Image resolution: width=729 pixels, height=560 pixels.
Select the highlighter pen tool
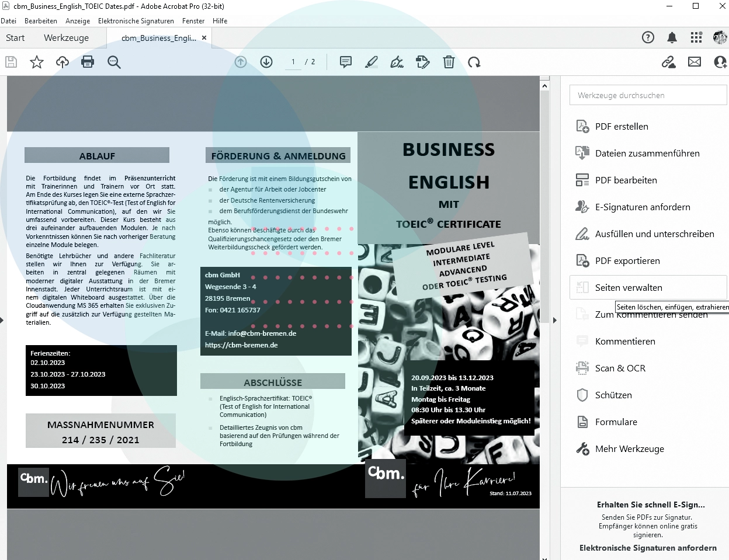click(372, 62)
